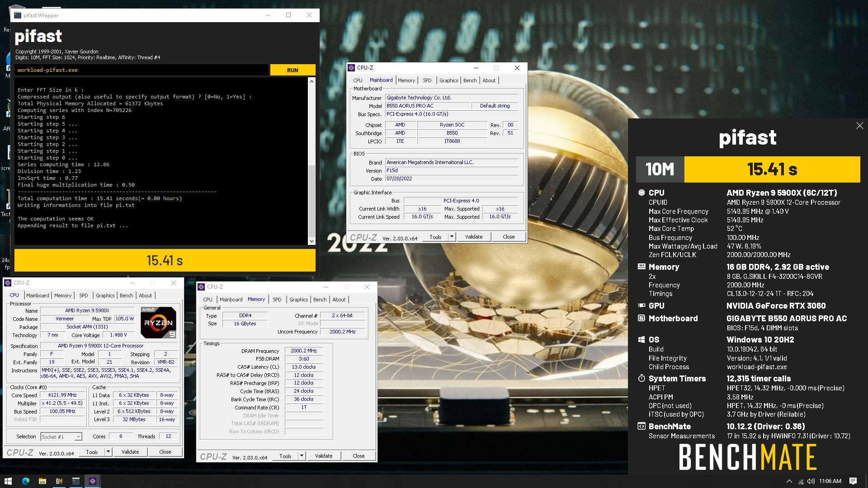The image size is (868, 488).
Task: Click the workload-pifast.exe command field
Action: pyautogui.click(x=142, y=70)
